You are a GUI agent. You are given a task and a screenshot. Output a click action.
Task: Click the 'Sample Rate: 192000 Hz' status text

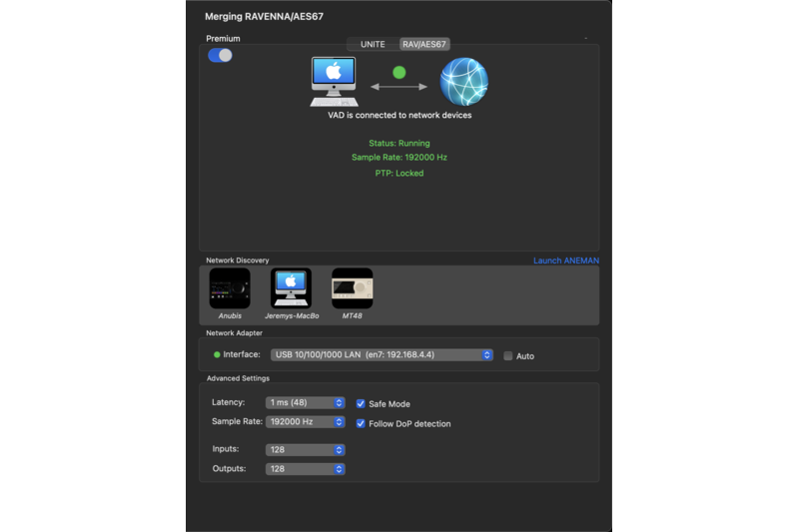coord(399,158)
